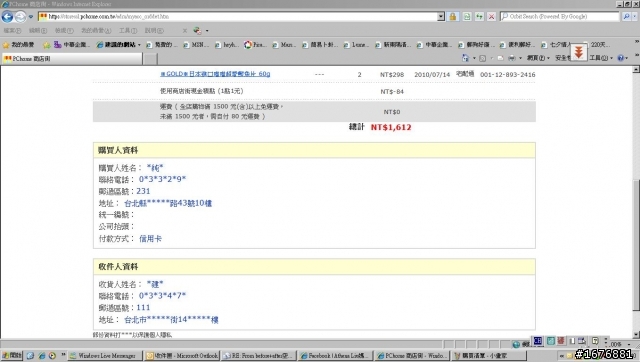Open the 我的最愛(A) menu
The image size is (640, 362).
(96, 31)
